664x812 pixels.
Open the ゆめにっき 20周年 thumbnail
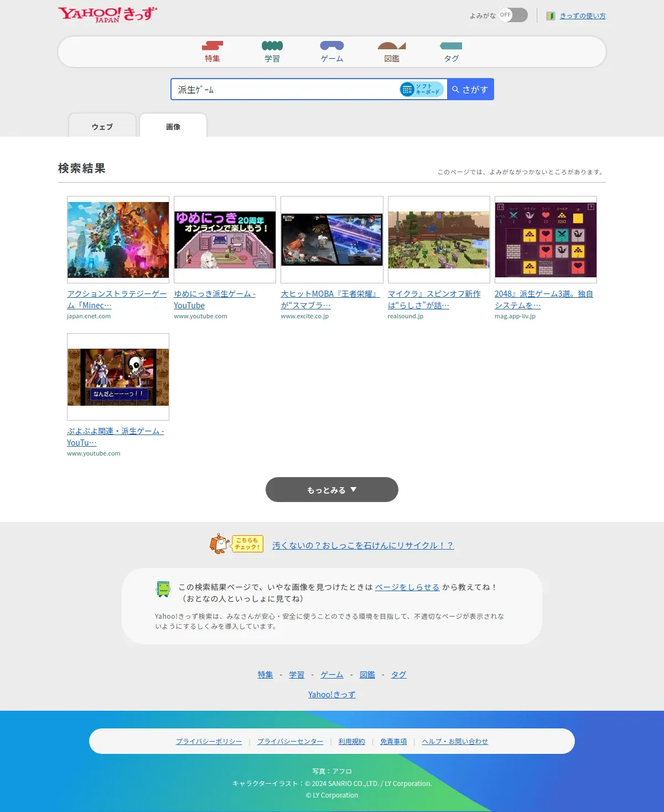click(225, 240)
